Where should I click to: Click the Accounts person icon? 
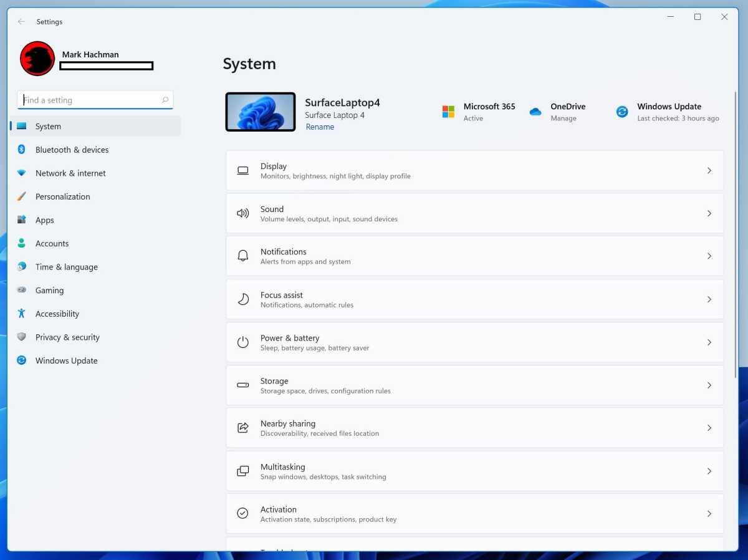coord(21,243)
